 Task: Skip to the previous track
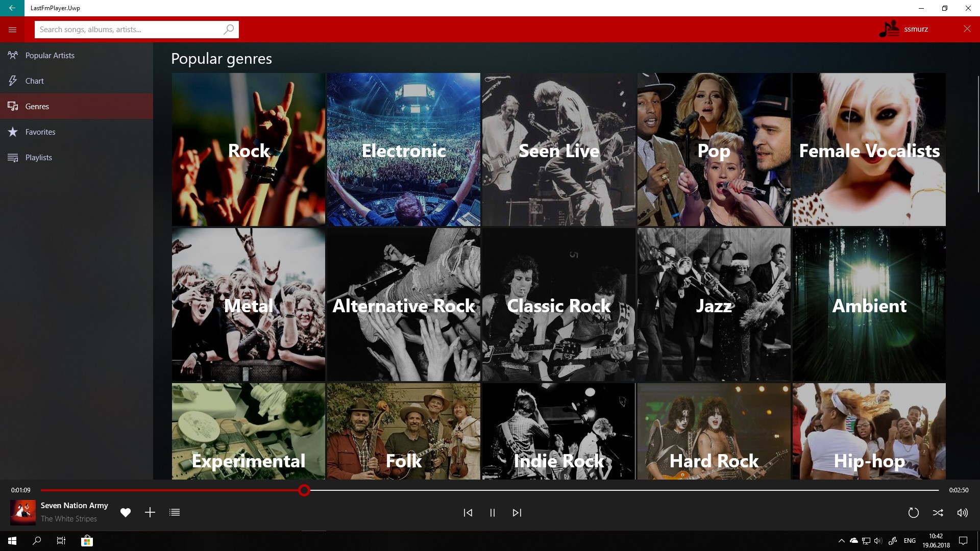pyautogui.click(x=468, y=513)
